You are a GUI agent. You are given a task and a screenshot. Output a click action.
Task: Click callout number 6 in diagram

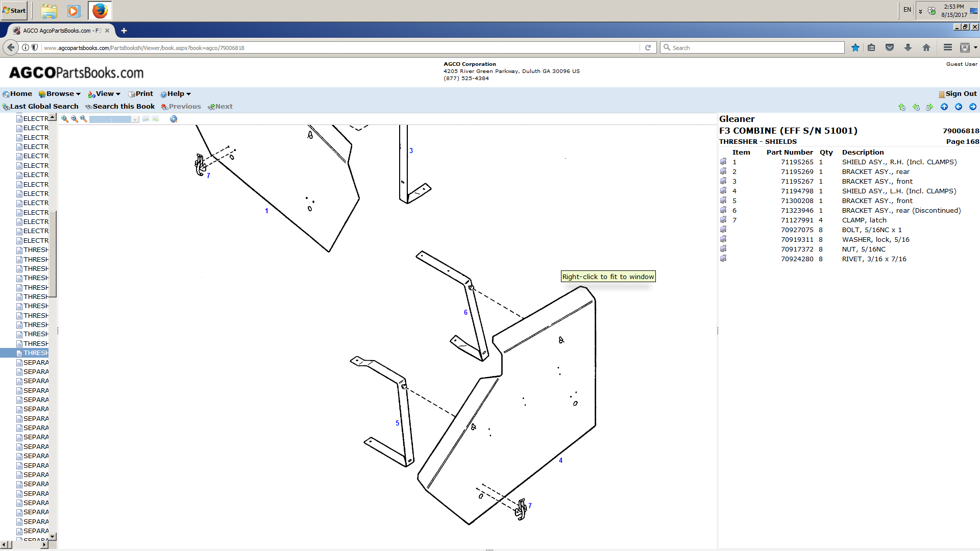[x=465, y=312]
